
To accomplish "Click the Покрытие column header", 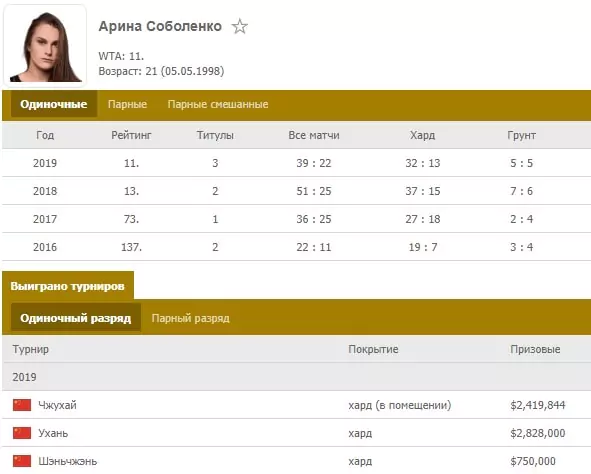I will point(373,349).
